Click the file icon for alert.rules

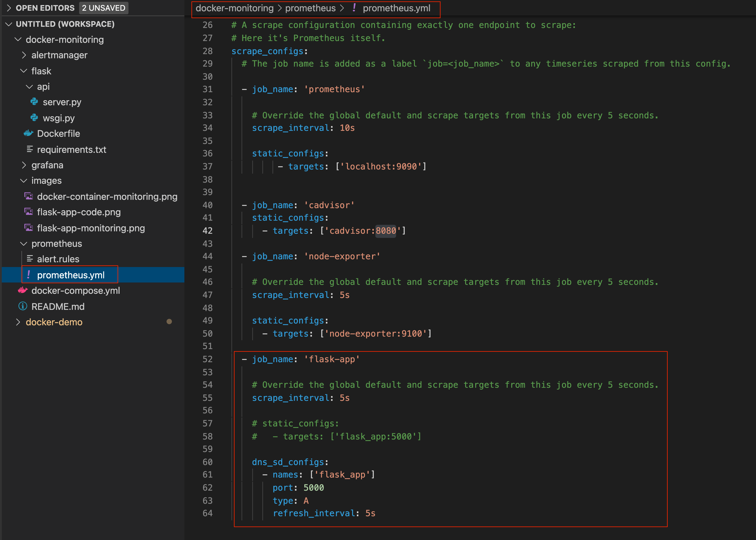(30, 259)
